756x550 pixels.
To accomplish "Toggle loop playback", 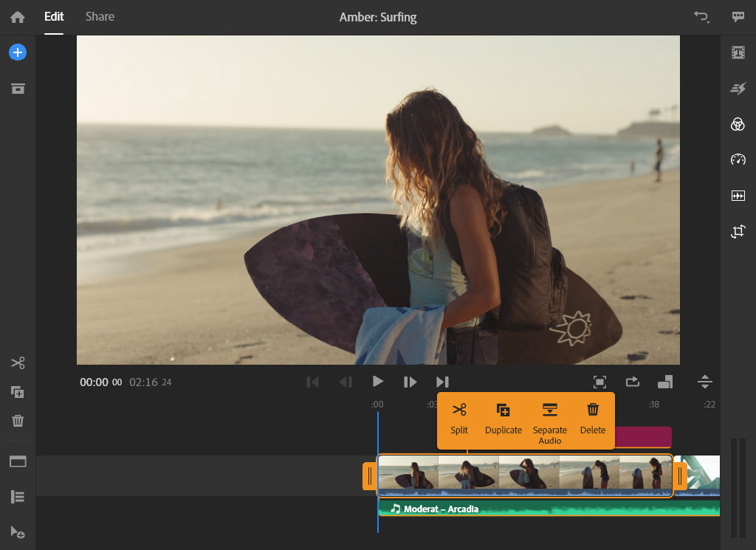I will 633,382.
